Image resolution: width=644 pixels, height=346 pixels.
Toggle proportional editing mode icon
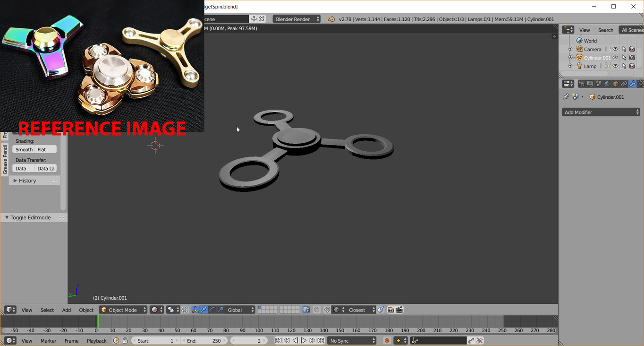(x=317, y=310)
